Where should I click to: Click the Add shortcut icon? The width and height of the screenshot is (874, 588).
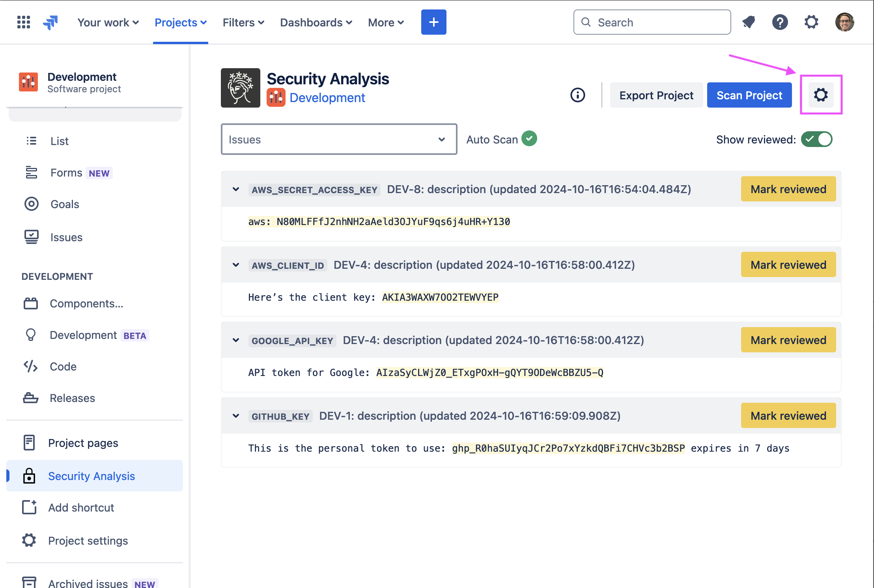coord(29,507)
